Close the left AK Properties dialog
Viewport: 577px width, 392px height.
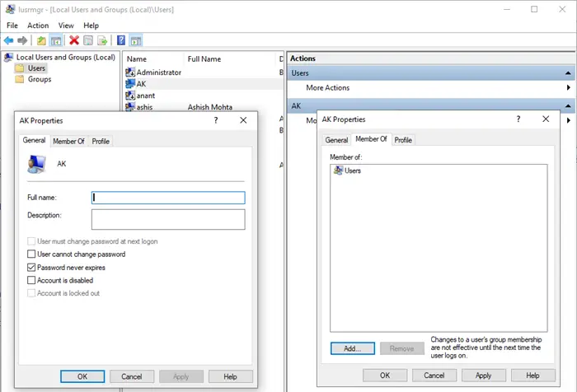[243, 120]
